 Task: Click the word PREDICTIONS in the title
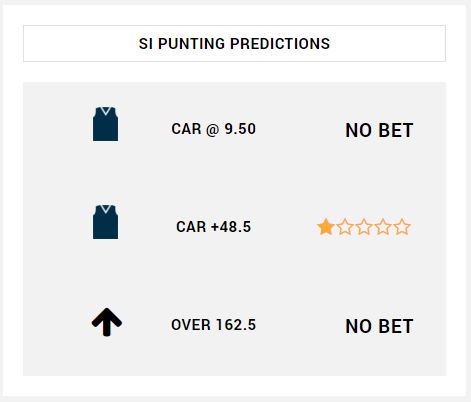click(280, 44)
